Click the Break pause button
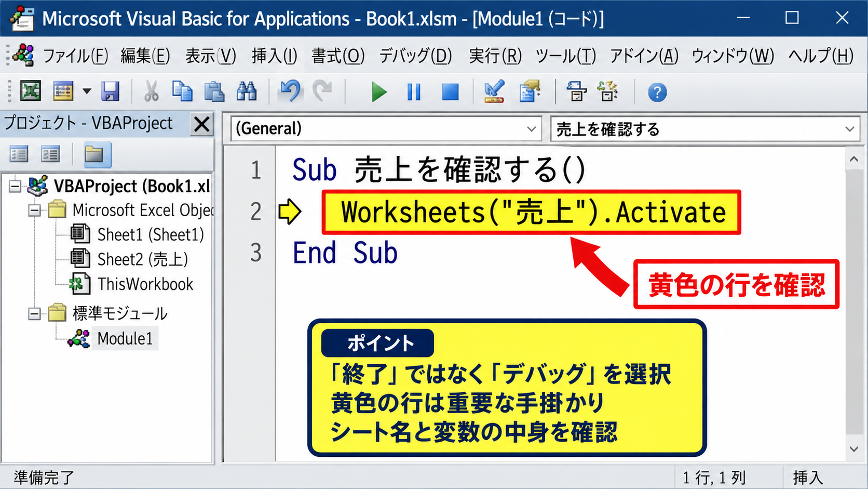 click(414, 92)
